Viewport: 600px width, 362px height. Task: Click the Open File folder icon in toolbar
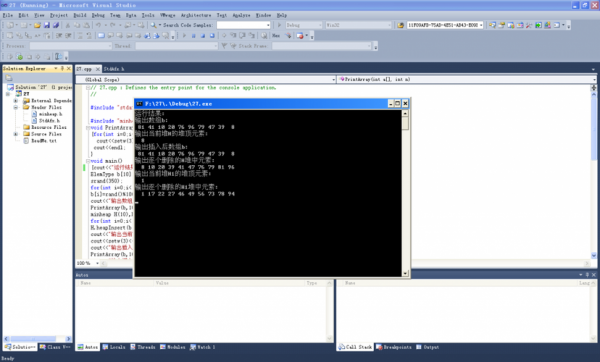point(37,25)
